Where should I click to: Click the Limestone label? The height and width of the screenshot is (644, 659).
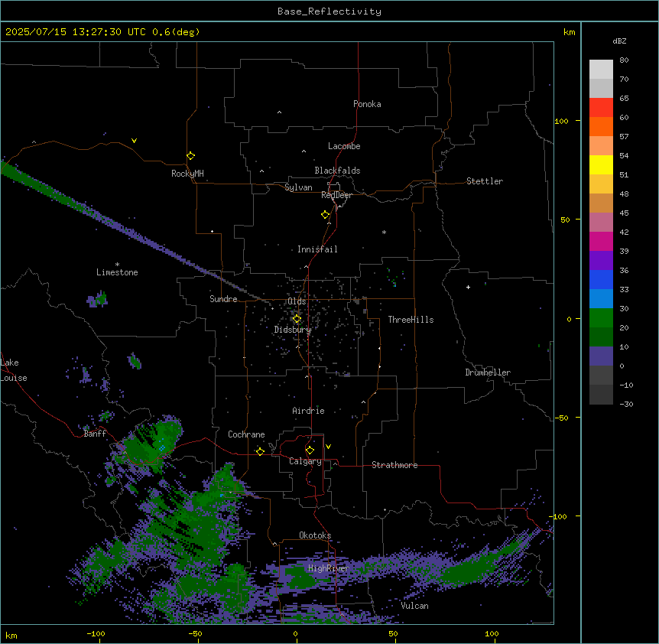point(117,272)
